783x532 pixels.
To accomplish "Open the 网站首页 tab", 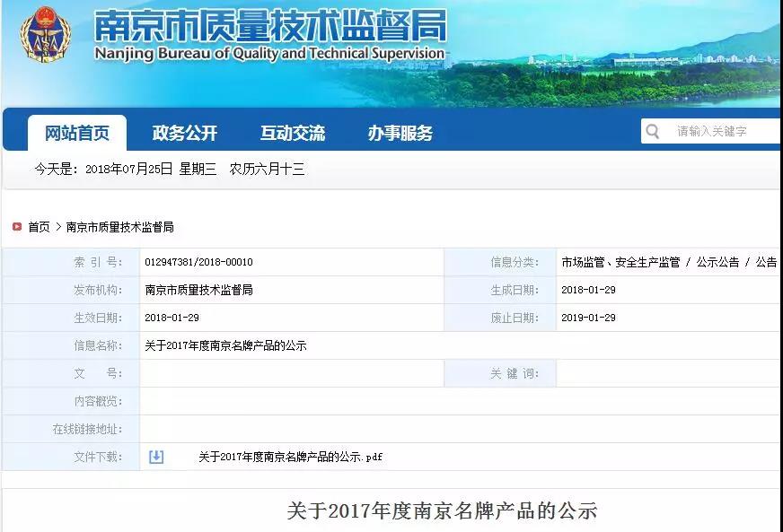I will [77, 133].
